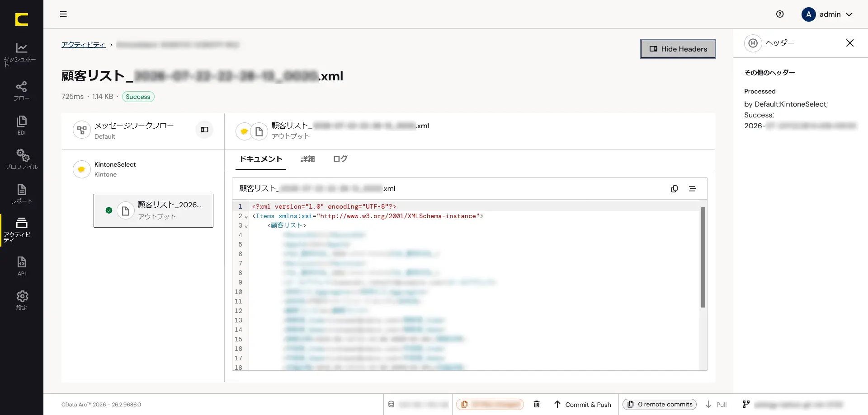Collapse the Items XML node on line 2
This screenshot has width=868, height=415.
pyautogui.click(x=246, y=217)
